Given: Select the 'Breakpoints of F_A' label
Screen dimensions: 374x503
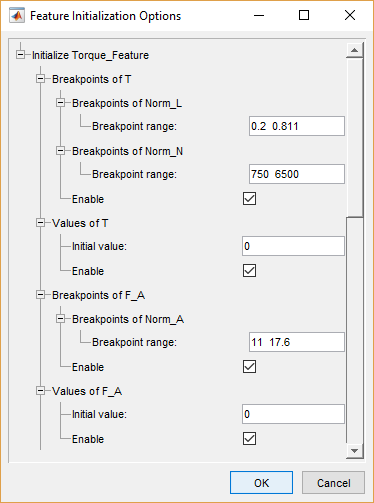Looking at the screenshot, I should point(98,295).
